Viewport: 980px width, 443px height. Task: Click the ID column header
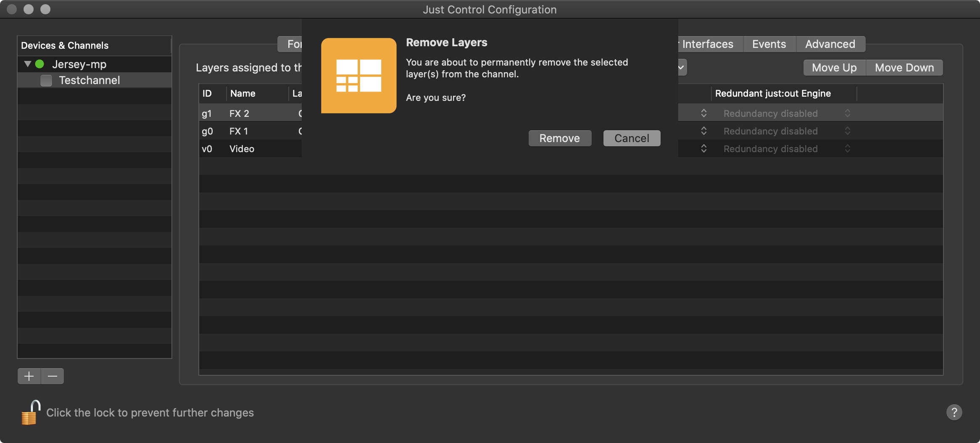[213, 93]
